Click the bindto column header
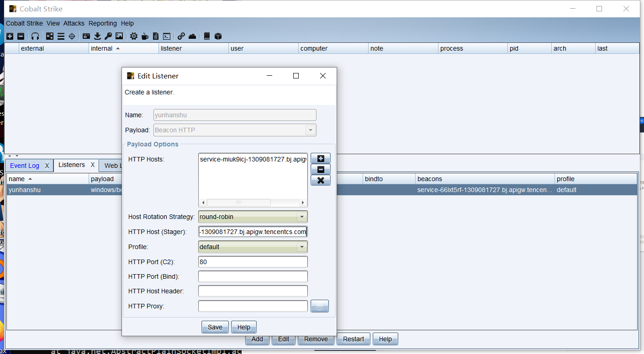The height and width of the screenshot is (354, 644). [x=389, y=179]
